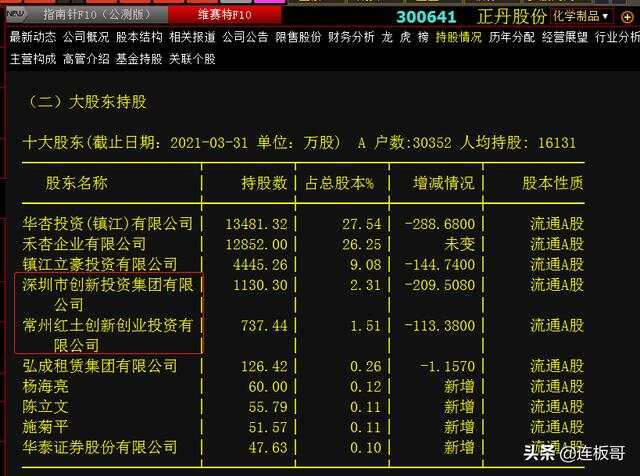Open 主营构成 section
This screenshot has height=476, width=640.
click(x=33, y=59)
